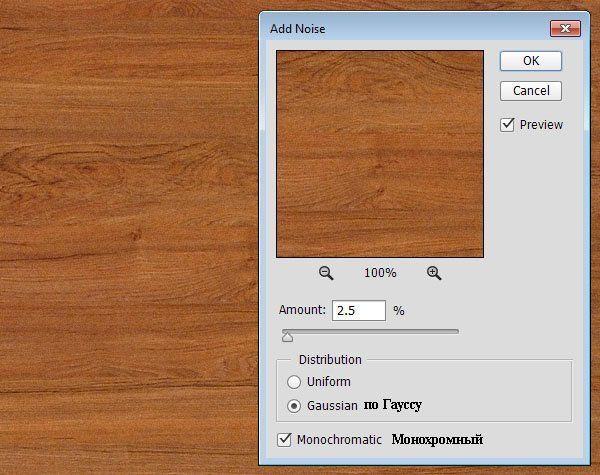Click the Amount slider track
Screen dimensions: 600x475
click(370, 331)
